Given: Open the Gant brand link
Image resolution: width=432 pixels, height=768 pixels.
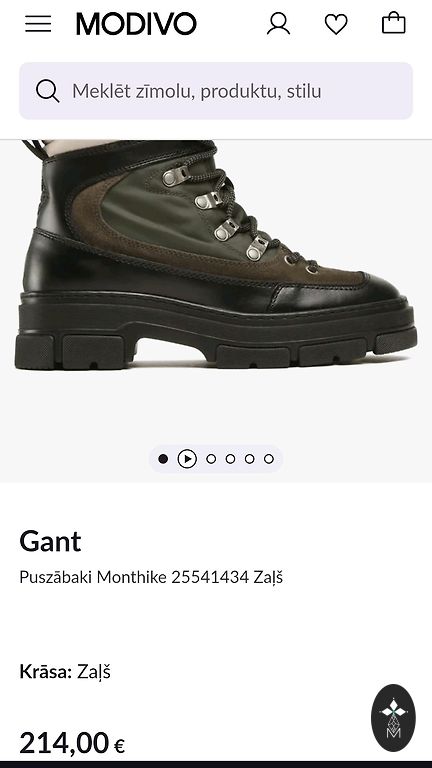Looking at the screenshot, I should [x=50, y=541].
